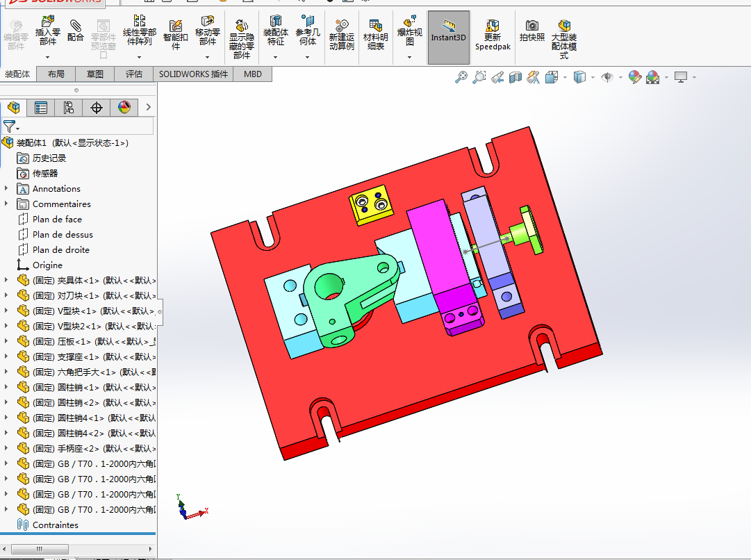Open dropdown arrow under Reference Geometry
Viewport: 751px width, 560px height.
click(308, 57)
